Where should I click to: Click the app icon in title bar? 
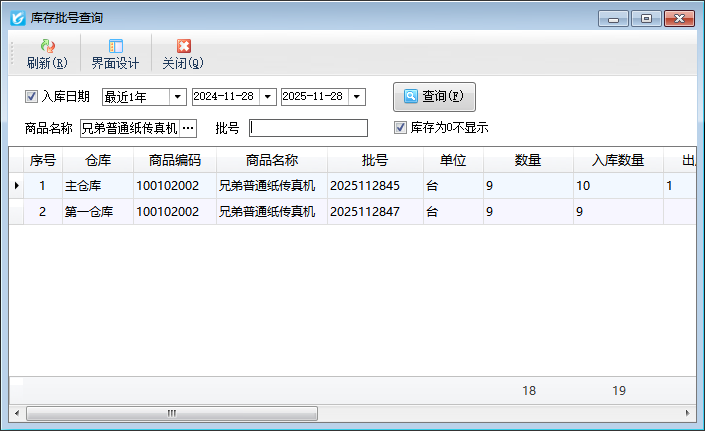[x=17, y=18]
